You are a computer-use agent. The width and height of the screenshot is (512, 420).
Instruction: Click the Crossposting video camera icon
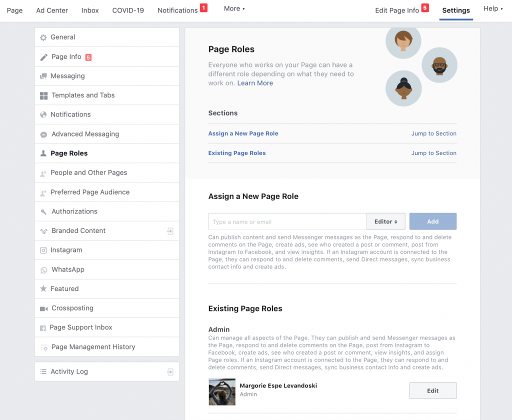44,308
